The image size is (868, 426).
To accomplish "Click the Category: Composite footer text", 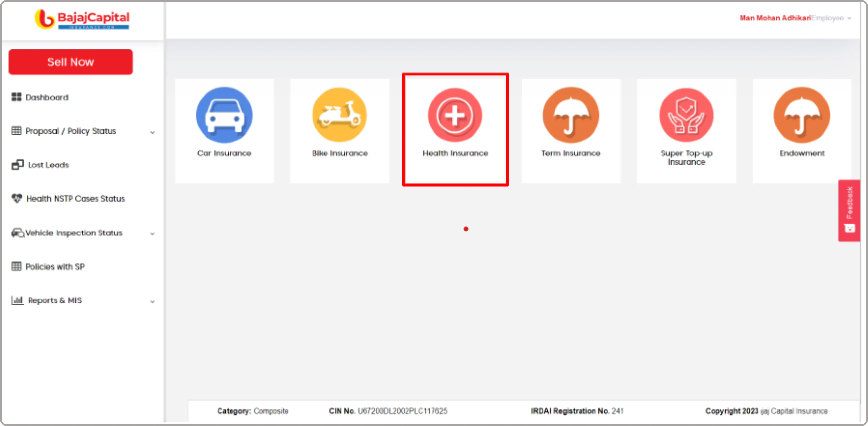I will coord(253,411).
